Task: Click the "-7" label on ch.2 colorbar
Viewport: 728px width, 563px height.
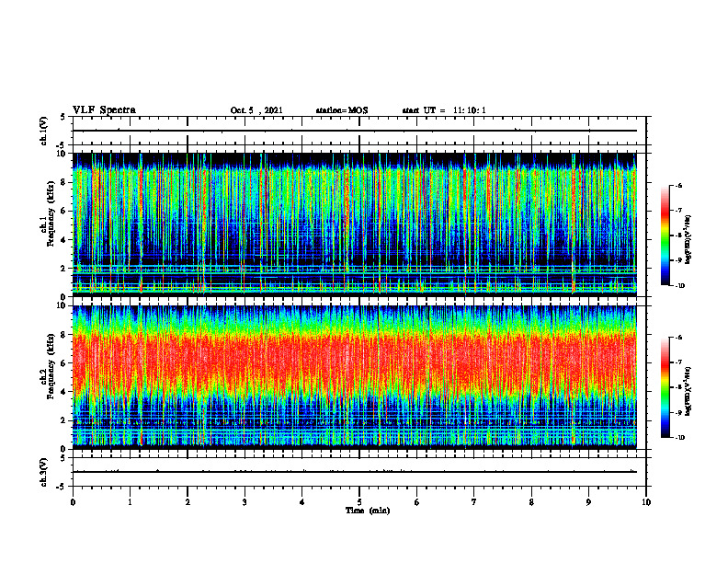Action: click(678, 362)
